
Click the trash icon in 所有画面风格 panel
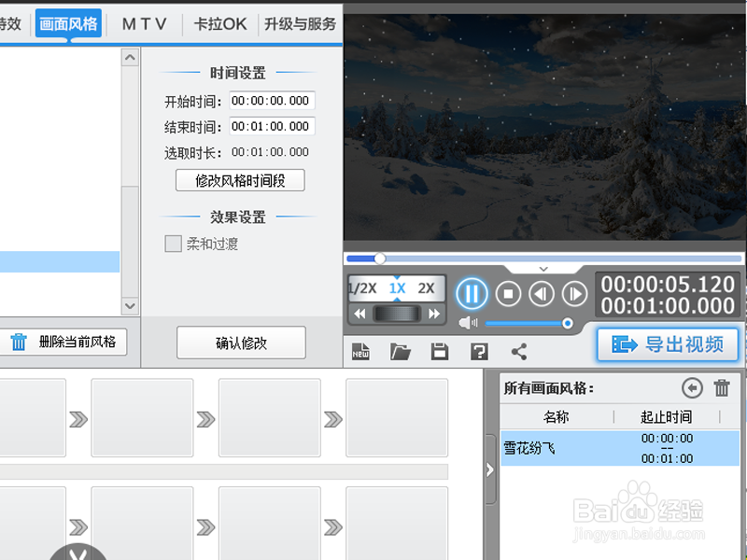click(722, 388)
